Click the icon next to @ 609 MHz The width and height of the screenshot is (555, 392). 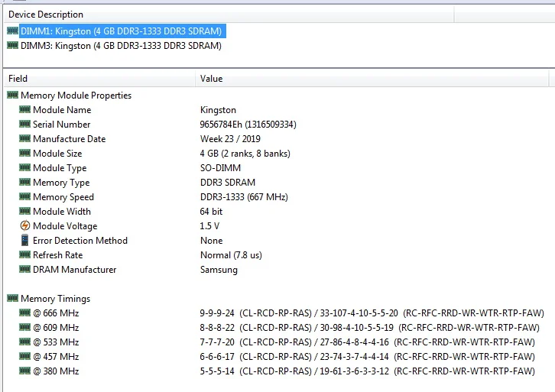24,327
